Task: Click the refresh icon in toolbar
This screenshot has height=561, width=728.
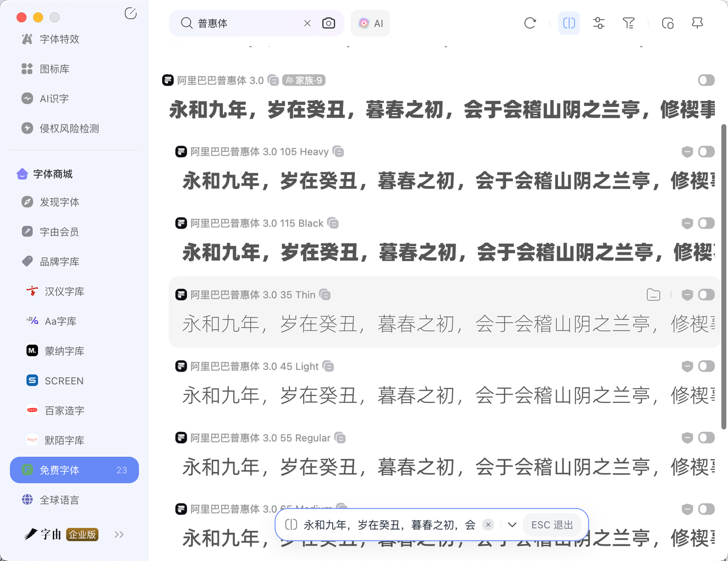Action: pos(530,23)
